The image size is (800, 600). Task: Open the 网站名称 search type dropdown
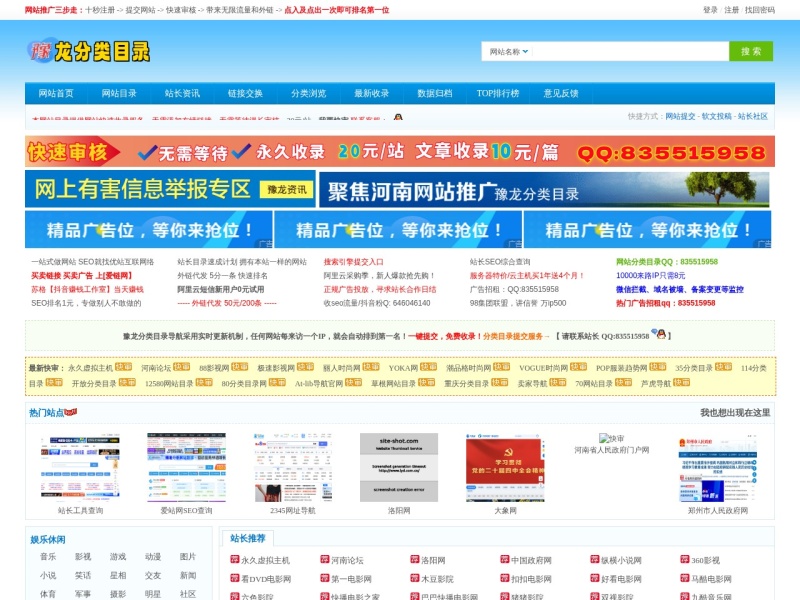point(509,52)
